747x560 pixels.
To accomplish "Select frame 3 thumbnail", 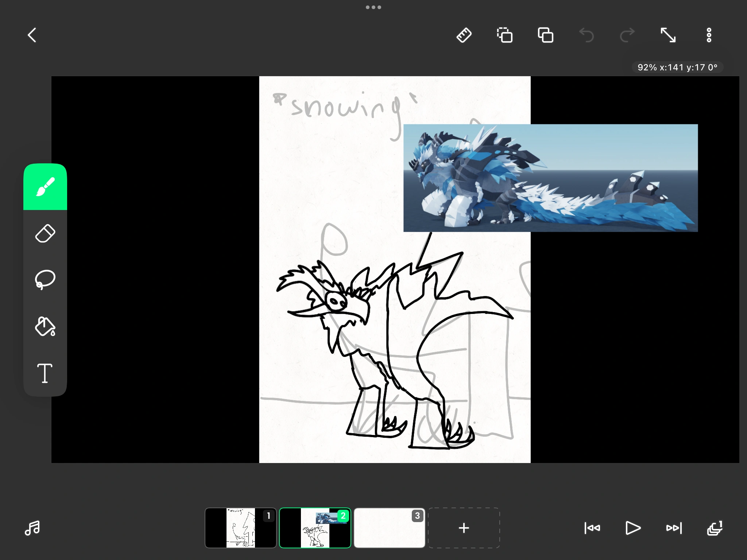I will click(x=389, y=528).
